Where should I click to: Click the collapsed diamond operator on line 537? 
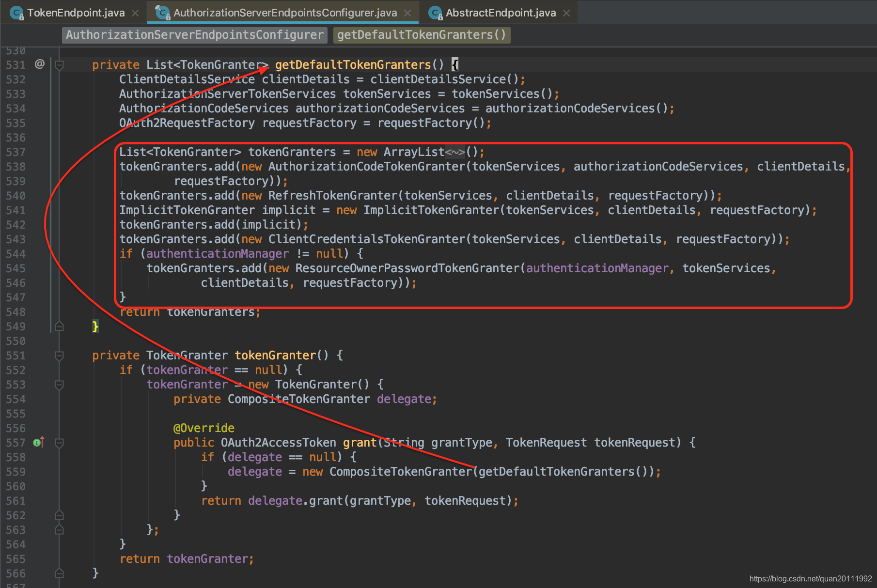pyautogui.click(x=455, y=152)
